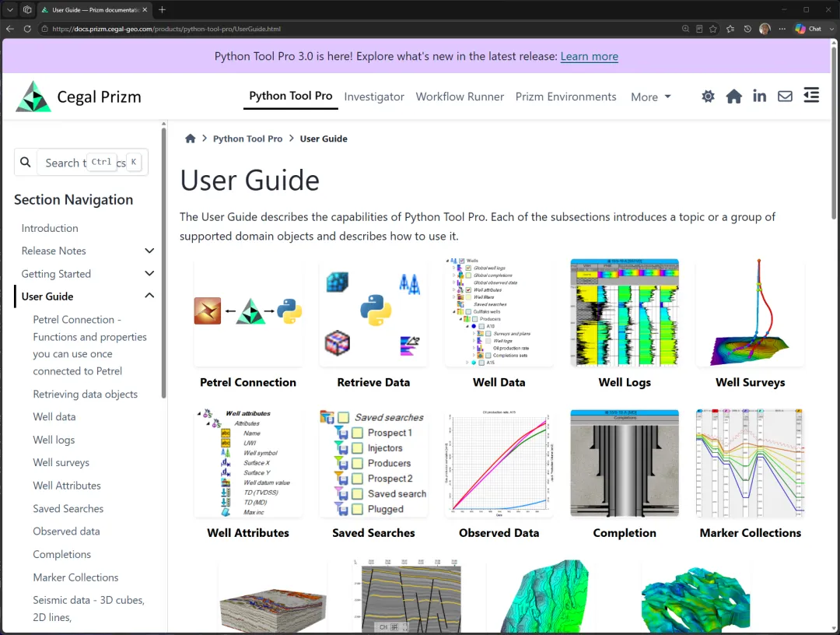Toggle the light/dark theme icon
The image size is (840, 635).
[x=709, y=96]
